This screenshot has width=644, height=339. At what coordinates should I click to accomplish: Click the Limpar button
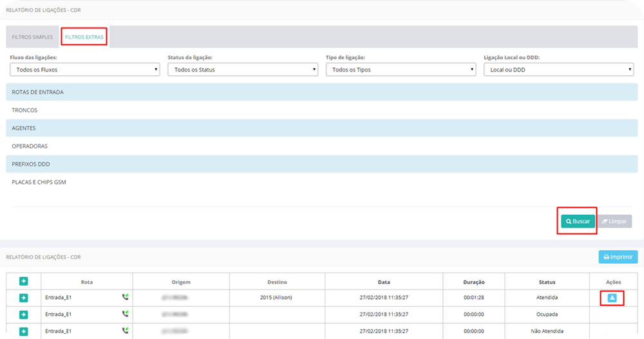click(614, 221)
